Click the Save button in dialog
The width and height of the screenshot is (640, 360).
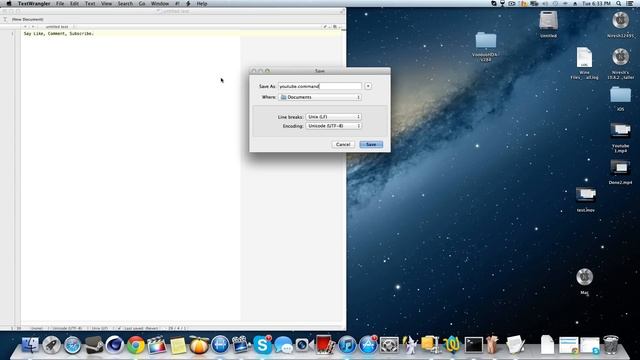pyautogui.click(x=371, y=144)
